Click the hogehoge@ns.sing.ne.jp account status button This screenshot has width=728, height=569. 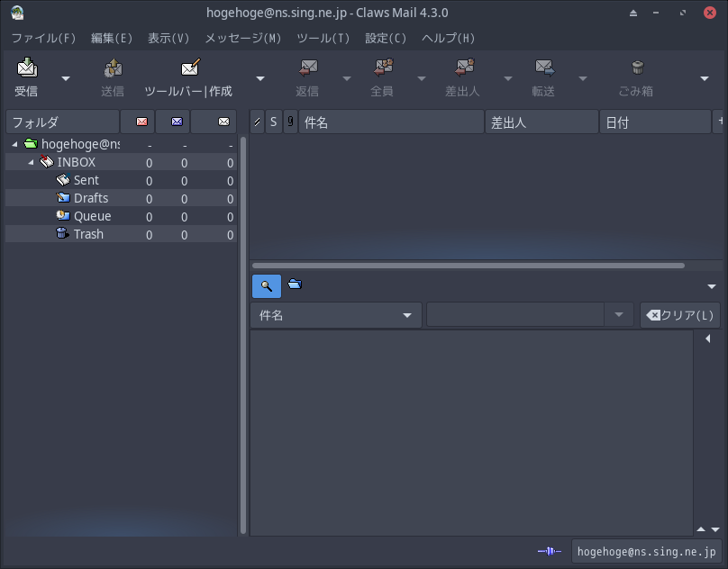click(646, 551)
